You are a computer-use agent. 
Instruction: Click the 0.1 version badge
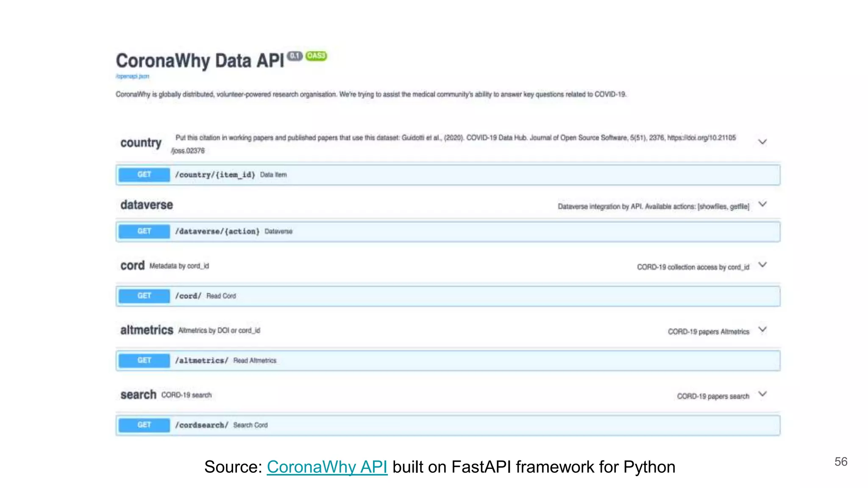[x=295, y=56]
